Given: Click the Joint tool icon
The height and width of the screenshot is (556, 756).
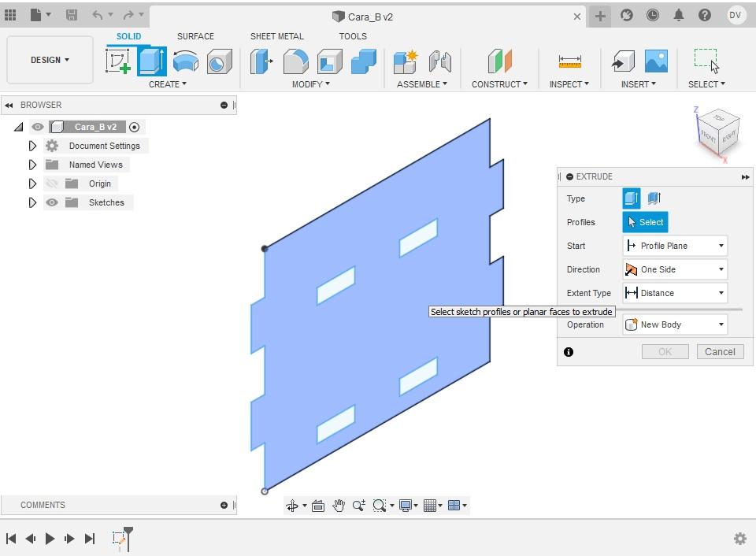Looking at the screenshot, I should pyautogui.click(x=439, y=61).
